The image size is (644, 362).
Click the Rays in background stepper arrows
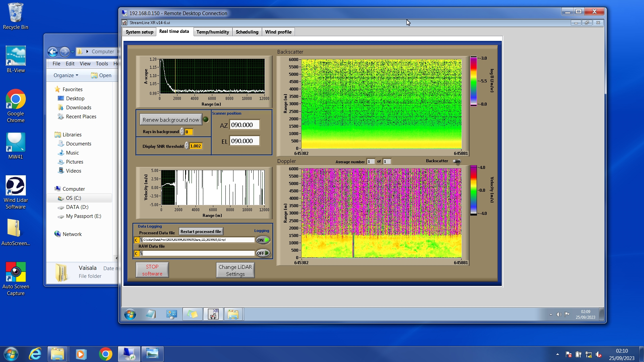click(x=182, y=132)
